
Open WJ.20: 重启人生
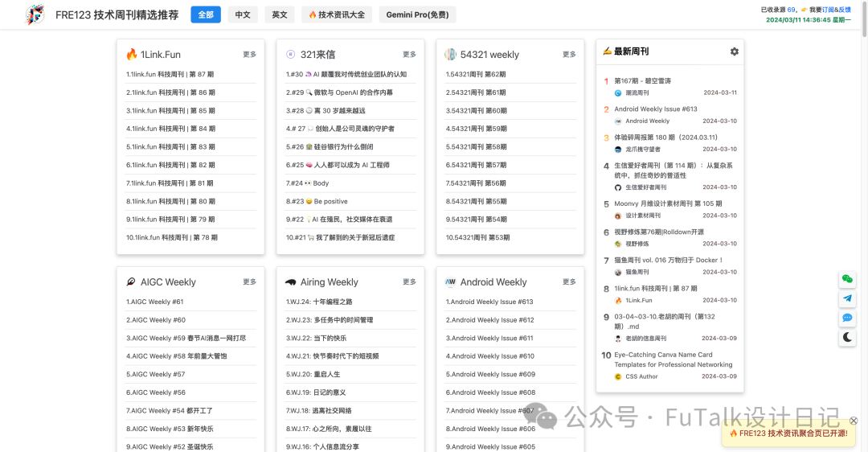pos(313,375)
